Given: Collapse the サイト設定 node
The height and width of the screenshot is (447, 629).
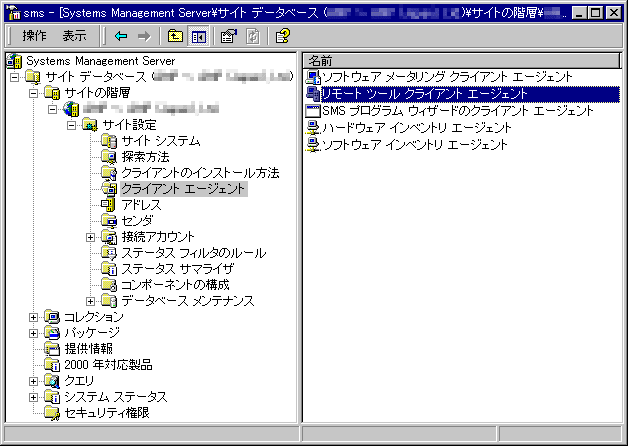Looking at the screenshot, I should (x=71, y=125).
